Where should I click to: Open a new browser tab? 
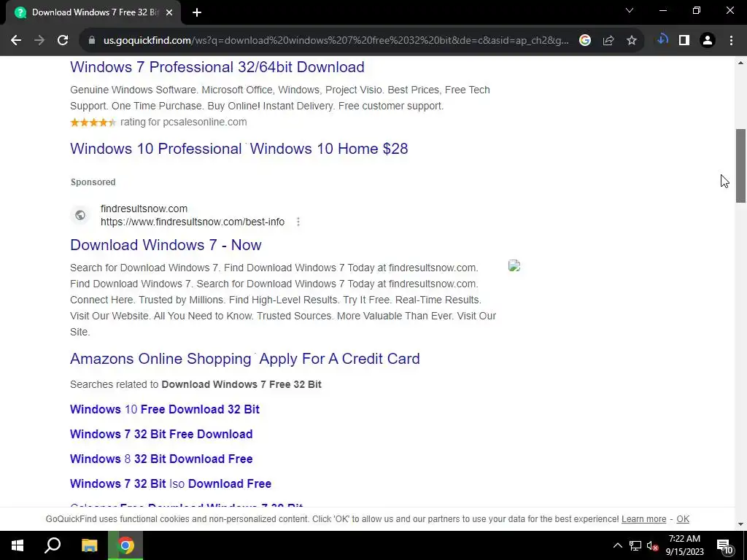pyautogui.click(x=197, y=12)
